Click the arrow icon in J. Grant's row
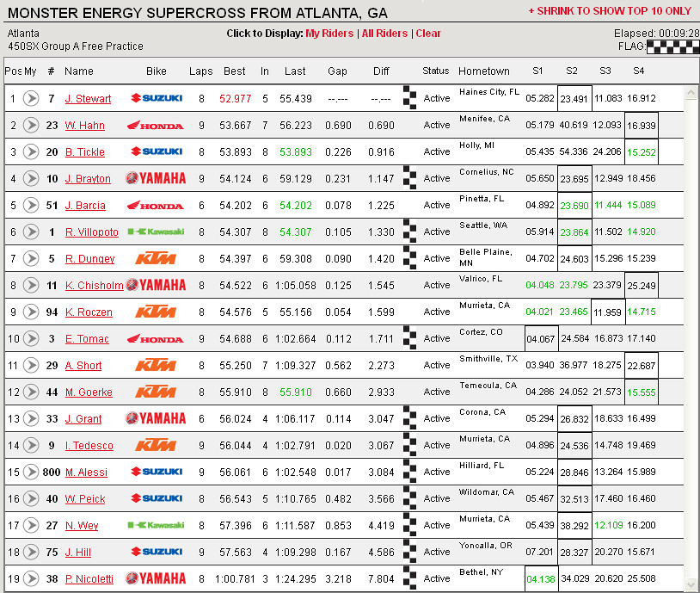Screen dimensions: 700x593 tap(31, 419)
